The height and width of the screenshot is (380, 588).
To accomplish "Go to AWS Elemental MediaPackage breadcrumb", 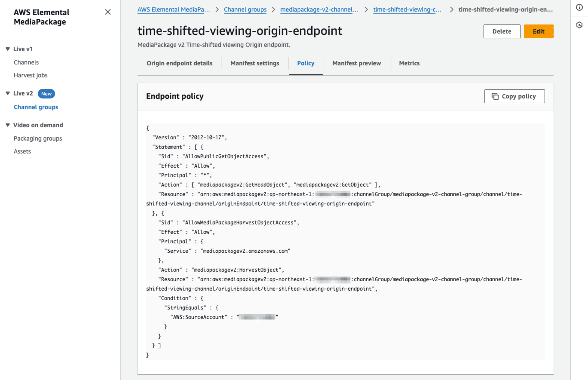I will 174,9.
